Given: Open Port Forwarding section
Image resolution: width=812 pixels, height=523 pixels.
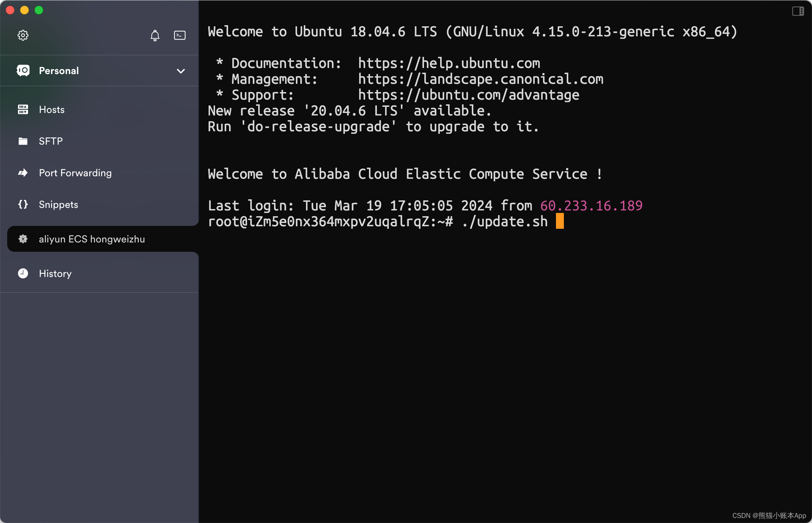Looking at the screenshot, I should (75, 173).
